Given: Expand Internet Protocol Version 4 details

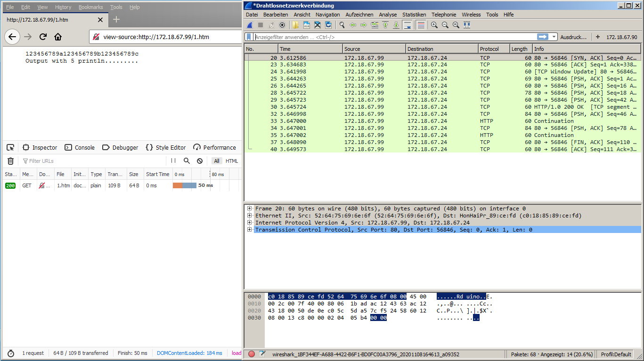Looking at the screenshot, I should tap(249, 223).
